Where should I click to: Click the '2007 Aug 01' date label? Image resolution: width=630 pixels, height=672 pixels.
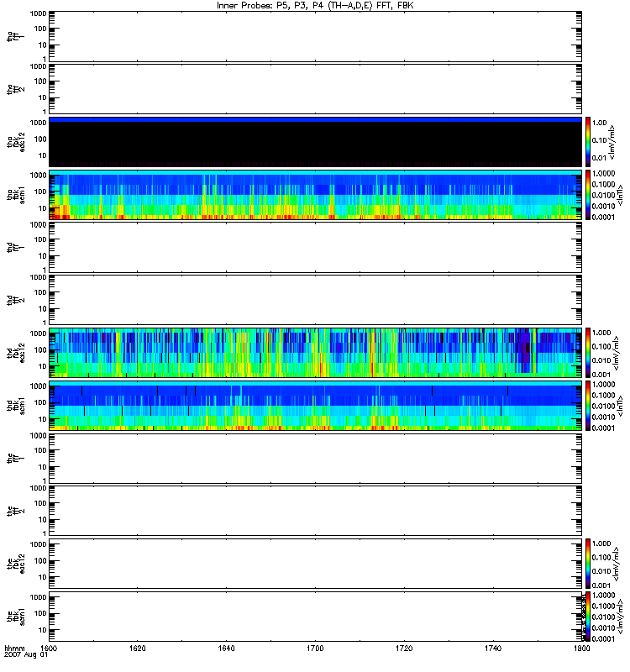[26, 655]
